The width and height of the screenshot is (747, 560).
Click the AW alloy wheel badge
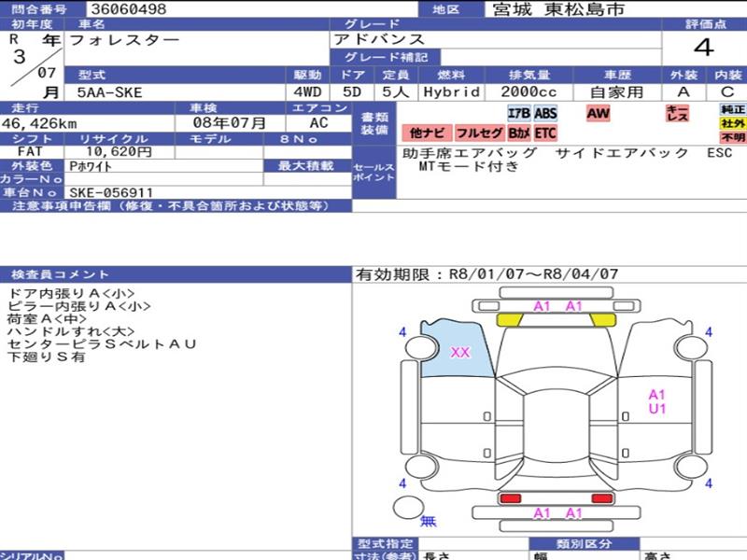(598, 113)
